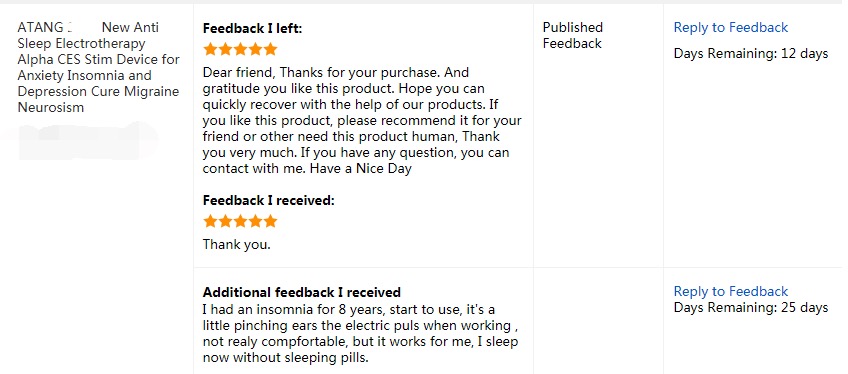The image size is (848, 374).
Task: Click the Thank you. feedback comment
Action: 236,245
